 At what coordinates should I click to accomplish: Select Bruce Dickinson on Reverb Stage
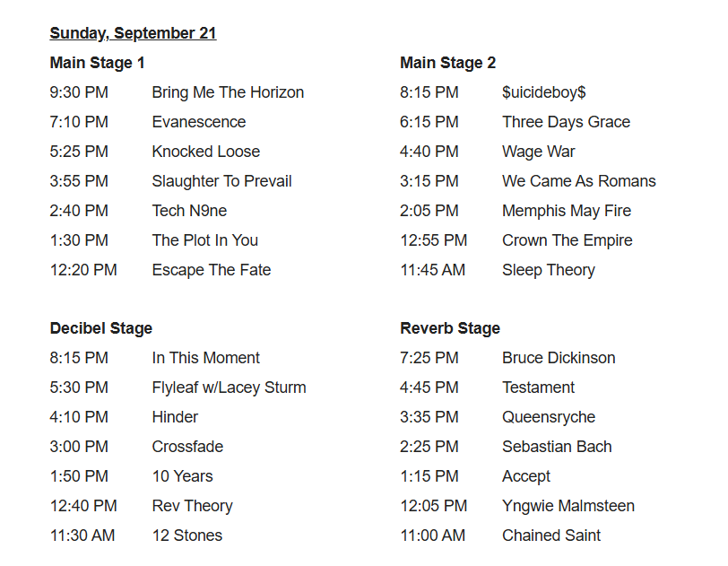[x=559, y=358]
